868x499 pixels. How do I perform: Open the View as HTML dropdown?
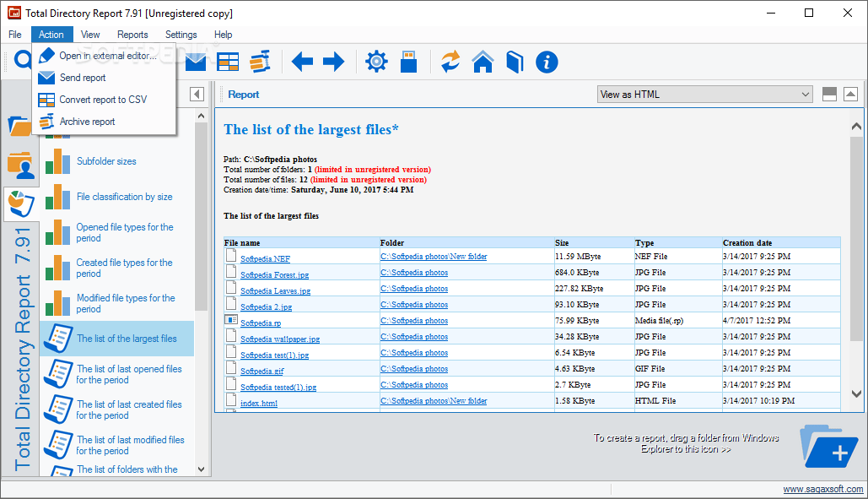click(x=704, y=94)
